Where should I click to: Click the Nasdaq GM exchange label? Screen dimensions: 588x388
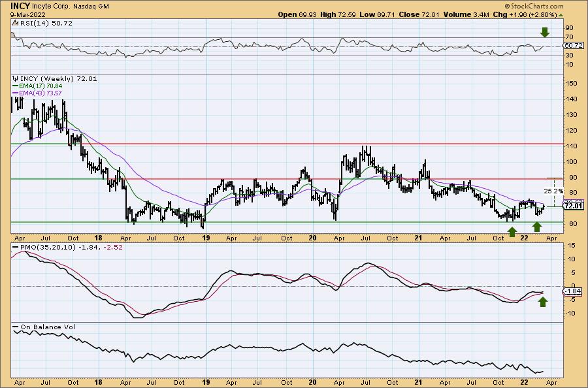point(91,7)
